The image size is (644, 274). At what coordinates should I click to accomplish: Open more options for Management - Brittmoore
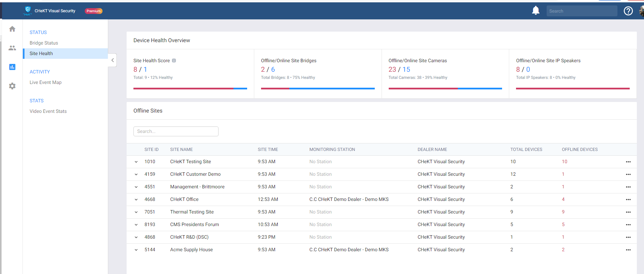click(628, 187)
